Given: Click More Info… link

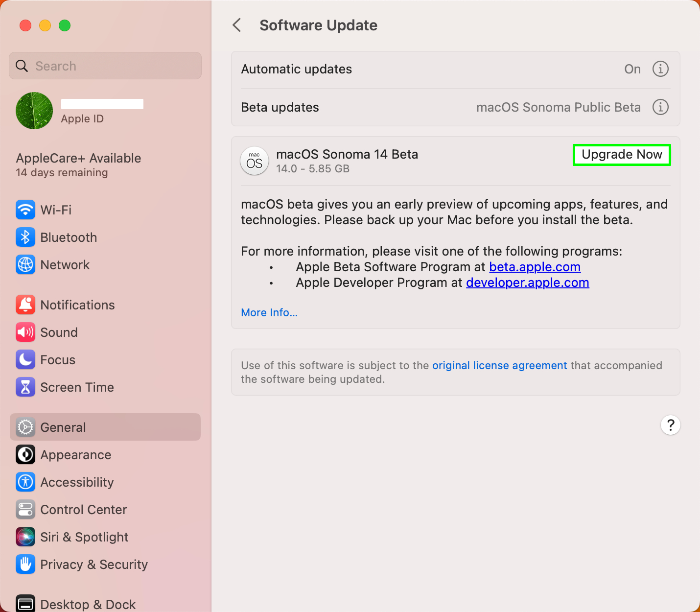Looking at the screenshot, I should pos(269,312).
